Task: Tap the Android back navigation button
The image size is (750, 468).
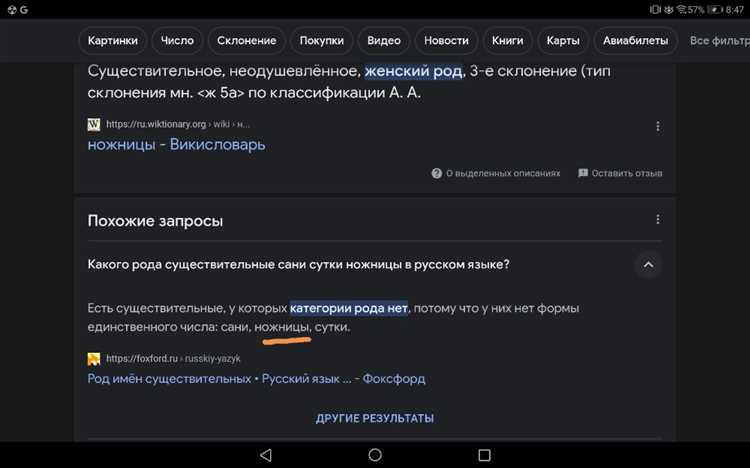Action: click(x=266, y=455)
